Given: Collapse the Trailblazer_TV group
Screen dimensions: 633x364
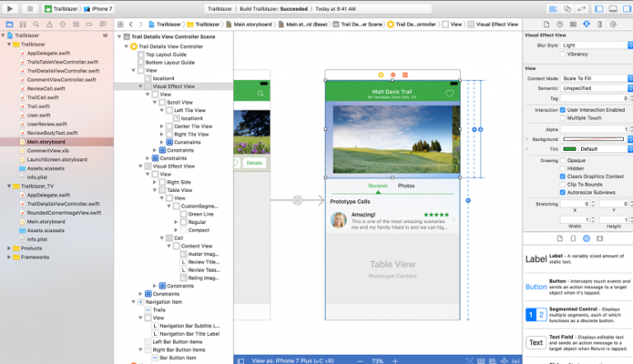Looking at the screenshot, I should (5, 187).
